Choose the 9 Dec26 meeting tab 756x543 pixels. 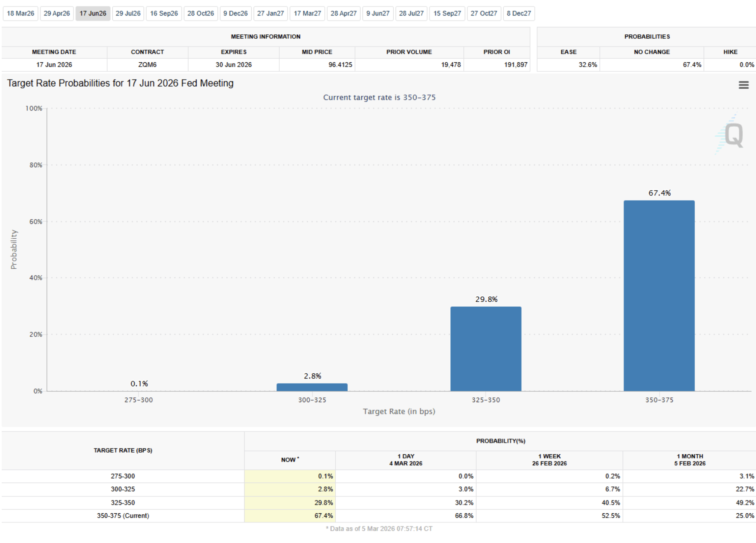(235, 13)
